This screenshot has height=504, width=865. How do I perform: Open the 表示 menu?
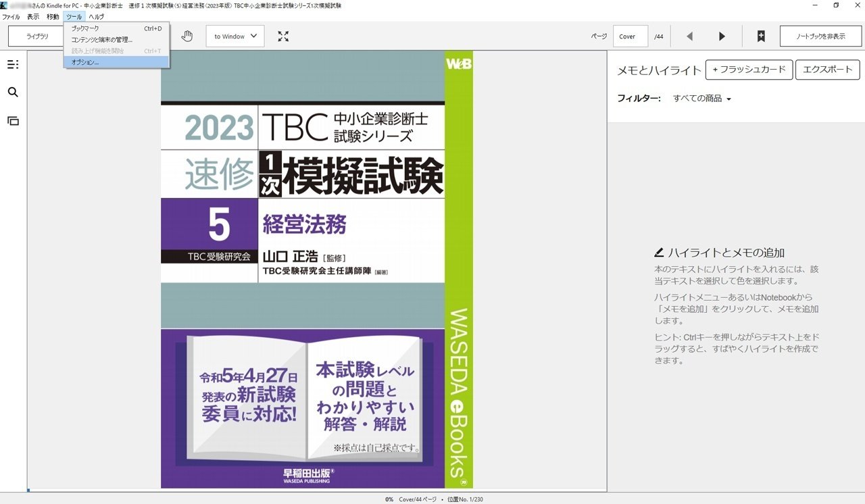click(33, 16)
